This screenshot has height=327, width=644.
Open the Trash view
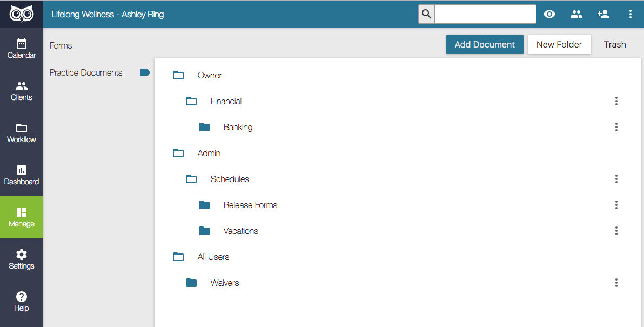coord(615,44)
